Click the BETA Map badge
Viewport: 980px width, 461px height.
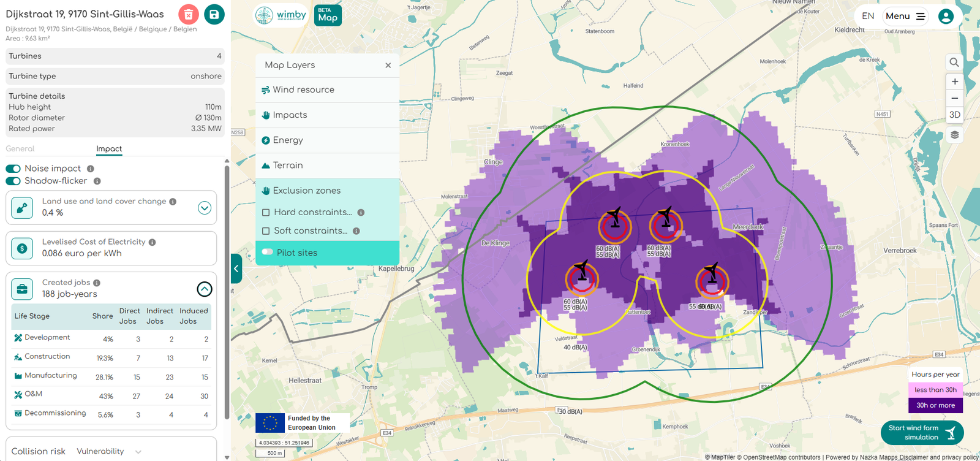tap(328, 15)
